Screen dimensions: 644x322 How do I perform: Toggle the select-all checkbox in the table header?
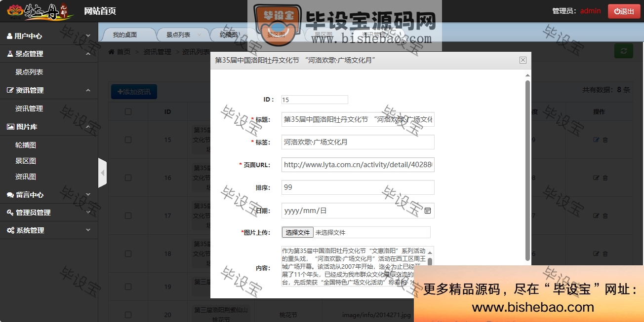pyautogui.click(x=128, y=112)
